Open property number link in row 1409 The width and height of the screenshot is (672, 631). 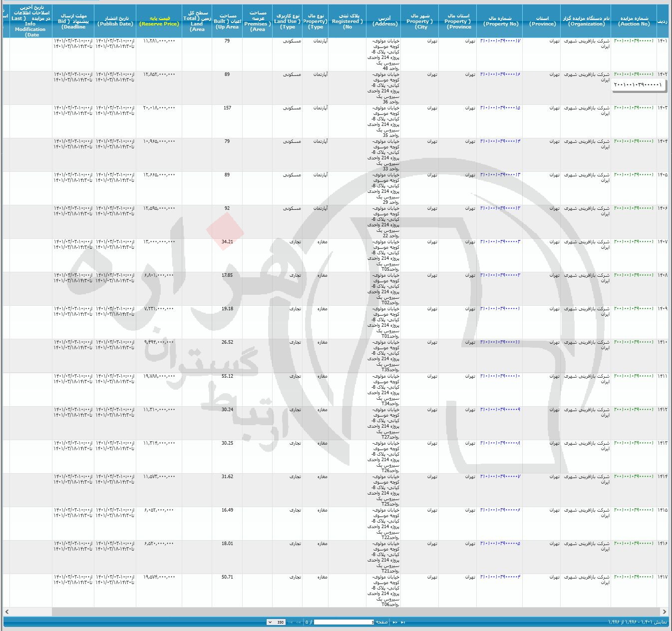(x=500, y=309)
